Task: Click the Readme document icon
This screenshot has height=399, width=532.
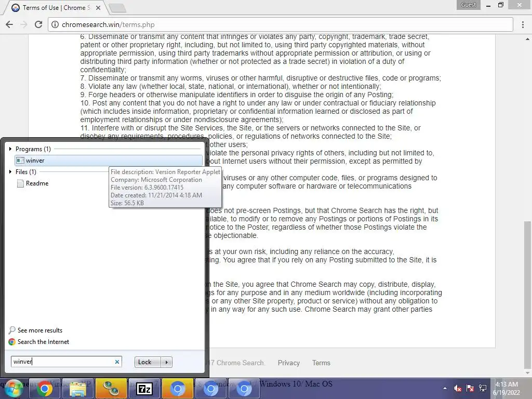Action: 20,183
